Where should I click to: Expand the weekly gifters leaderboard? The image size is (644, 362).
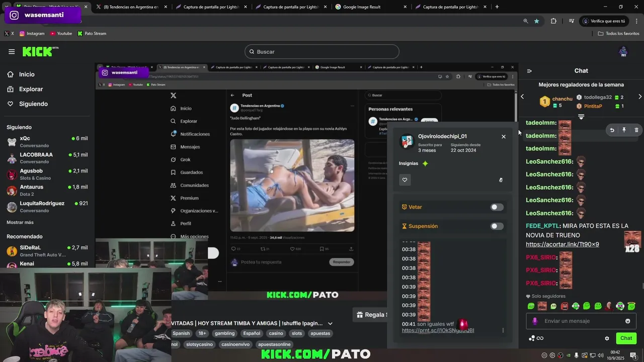581,117
